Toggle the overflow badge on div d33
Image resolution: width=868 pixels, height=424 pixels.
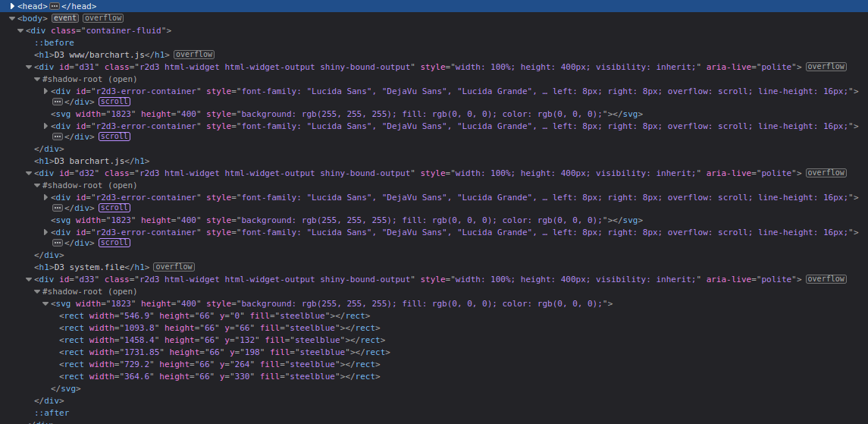click(826, 279)
